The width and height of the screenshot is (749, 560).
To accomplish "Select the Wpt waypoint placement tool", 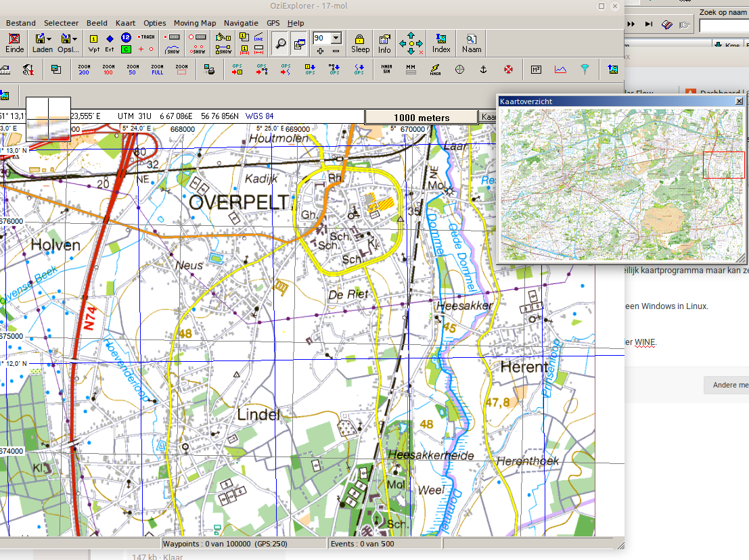I will (93, 43).
